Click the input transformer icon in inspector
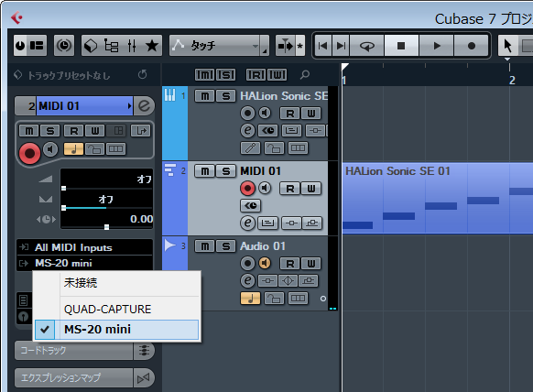This screenshot has height=392, width=533. click(140, 131)
